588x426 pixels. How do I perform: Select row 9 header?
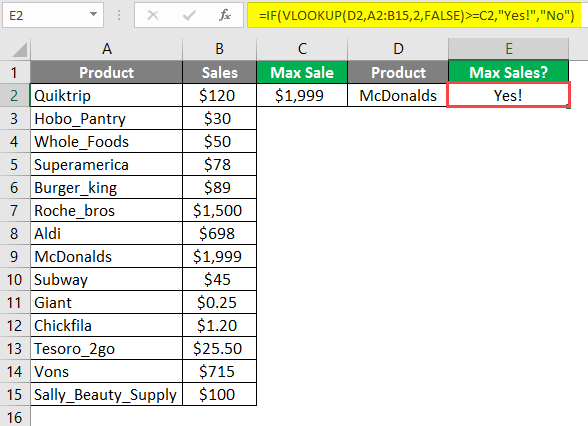tap(14, 256)
